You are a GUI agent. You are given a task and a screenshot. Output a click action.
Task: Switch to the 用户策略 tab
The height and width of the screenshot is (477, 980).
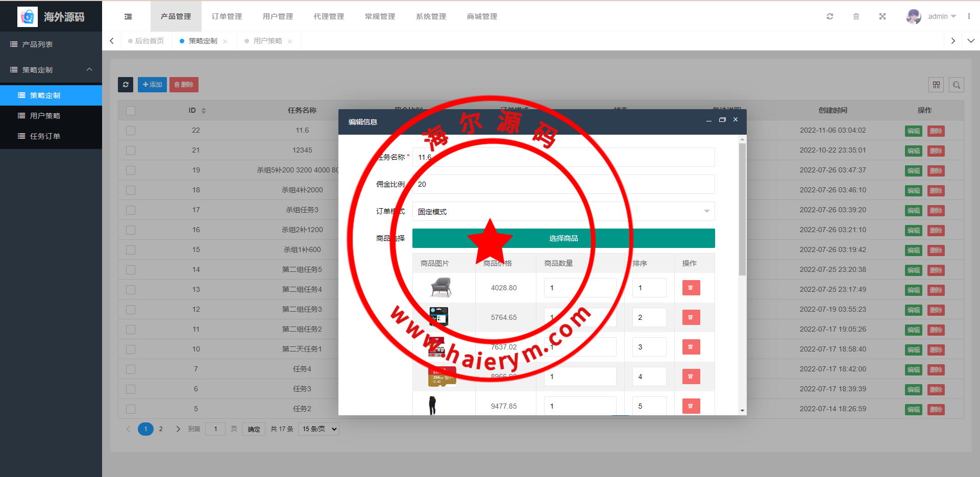tap(267, 41)
